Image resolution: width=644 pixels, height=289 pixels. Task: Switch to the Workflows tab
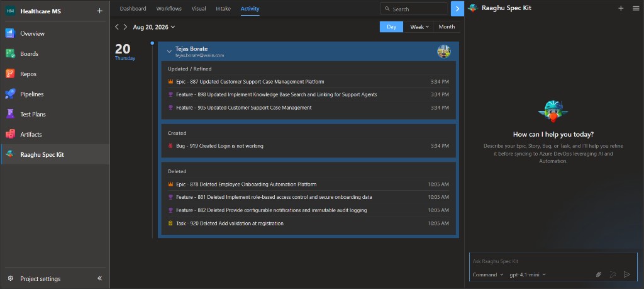pyautogui.click(x=169, y=9)
